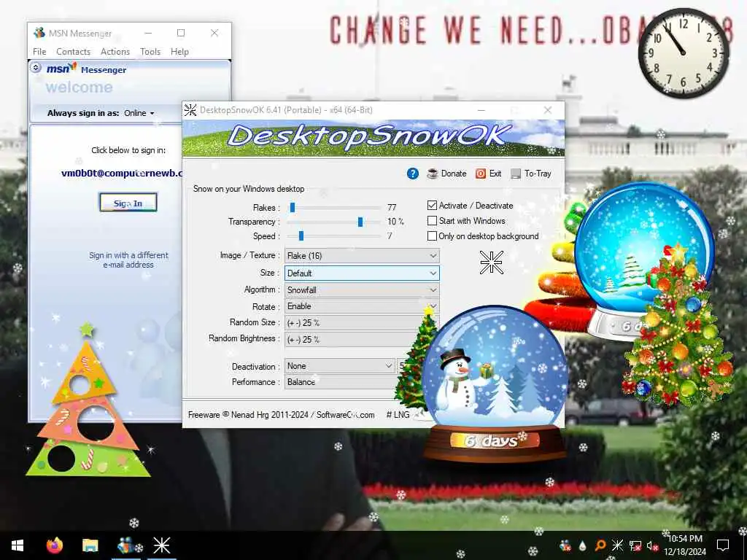
Task: Click the snowflake texture preview image
Action: click(491, 262)
